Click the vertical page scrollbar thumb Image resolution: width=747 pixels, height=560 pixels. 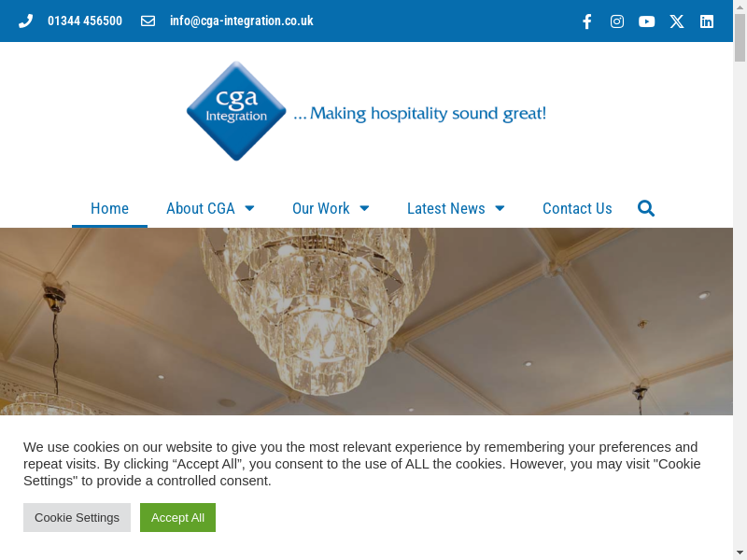[740, 38]
